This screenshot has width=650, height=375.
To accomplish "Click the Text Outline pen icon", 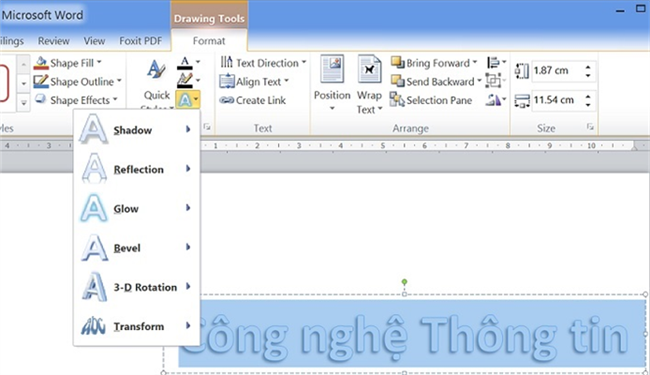I will 185,80.
